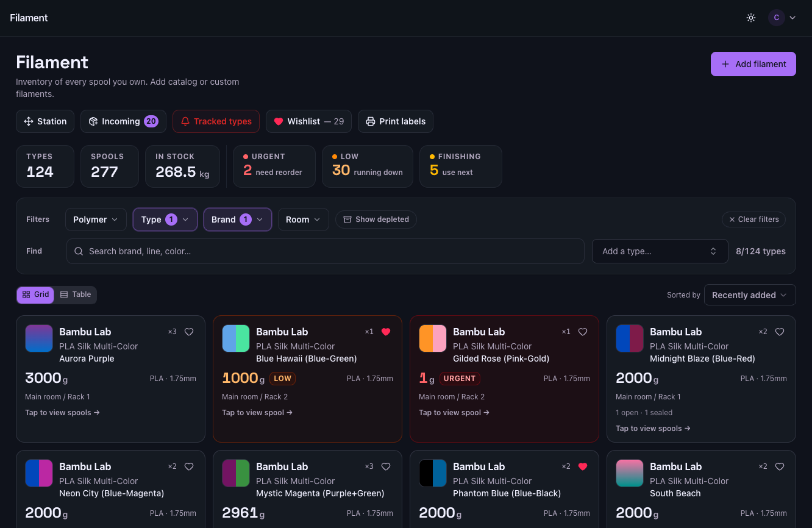Viewport: 812px width, 528px height.
Task: Open the Urgent 2 need reorder card
Action: [x=274, y=166]
